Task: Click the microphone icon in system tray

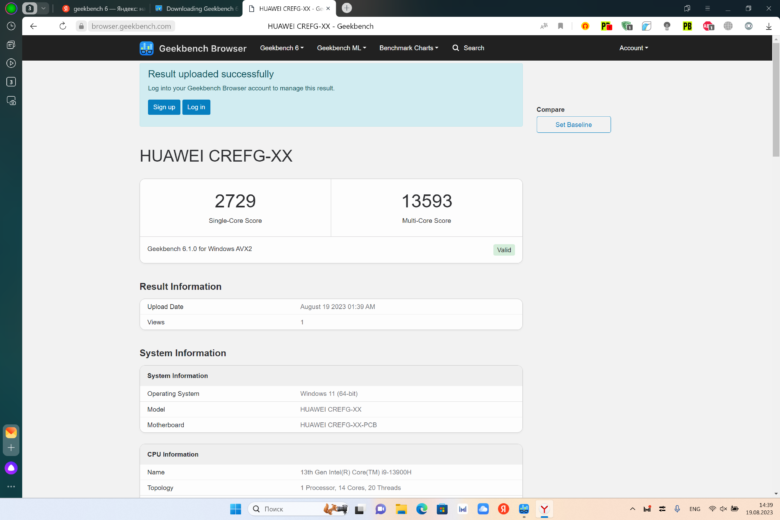Action: [677, 509]
